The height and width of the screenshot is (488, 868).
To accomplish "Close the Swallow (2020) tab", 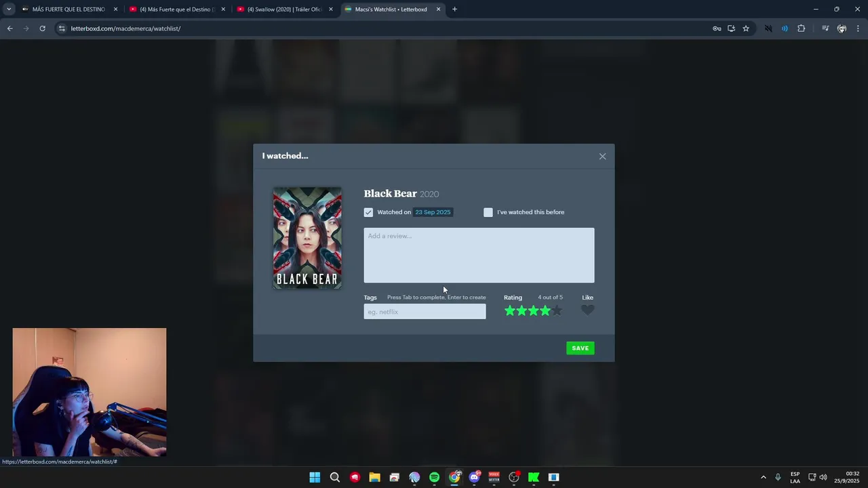I will click(x=331, y=9).
